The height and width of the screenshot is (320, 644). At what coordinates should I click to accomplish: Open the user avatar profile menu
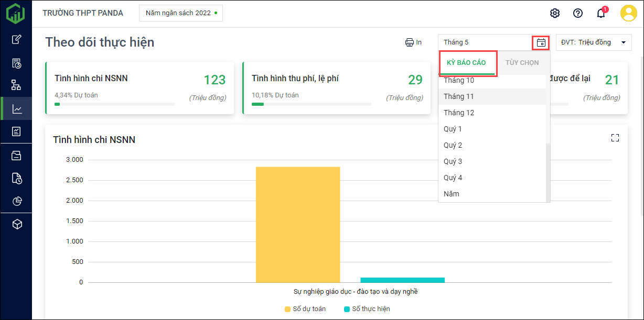tap(628, 13)
